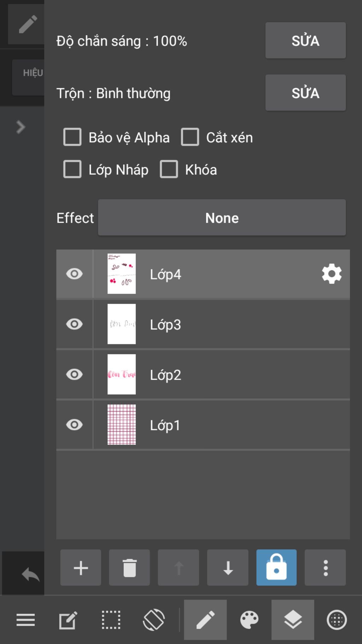Delete layer using trash icon
The image size is (362, 644).
(x=129, y=568)
